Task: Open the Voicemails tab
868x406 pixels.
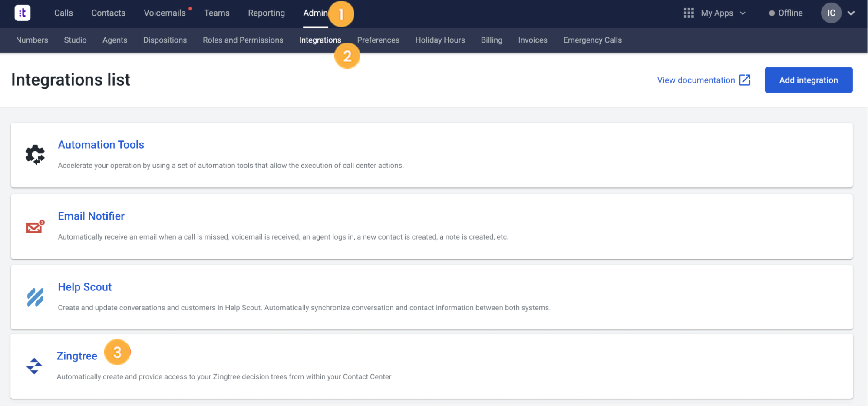Action: point(165,13)
